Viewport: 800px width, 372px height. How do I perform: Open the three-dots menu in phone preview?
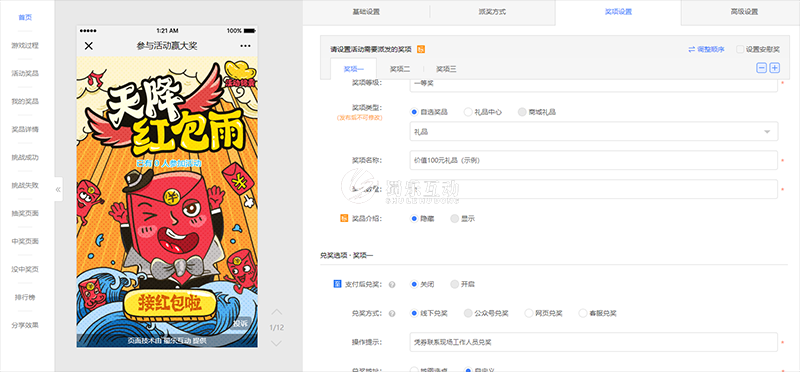[x=245, y=46]
